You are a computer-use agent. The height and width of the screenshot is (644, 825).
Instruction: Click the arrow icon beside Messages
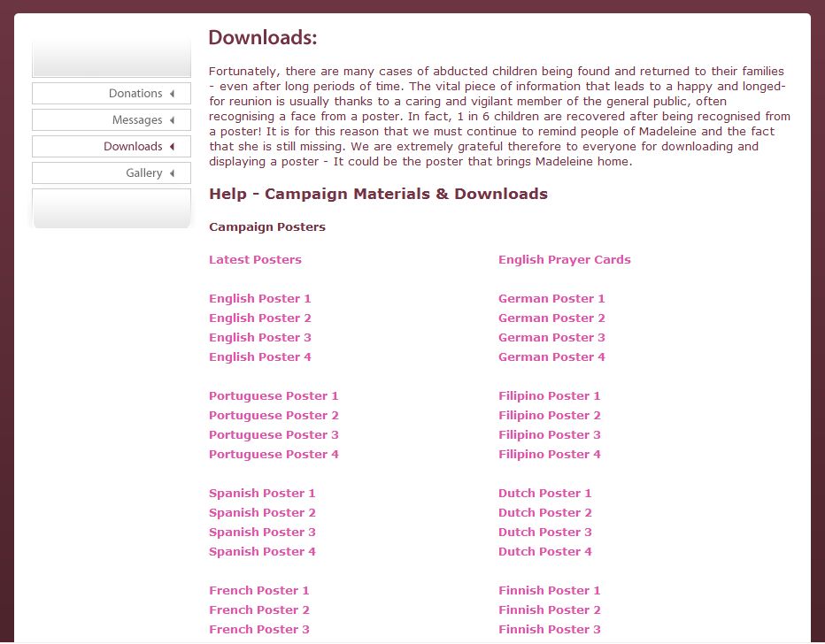[x=172, y=120]
